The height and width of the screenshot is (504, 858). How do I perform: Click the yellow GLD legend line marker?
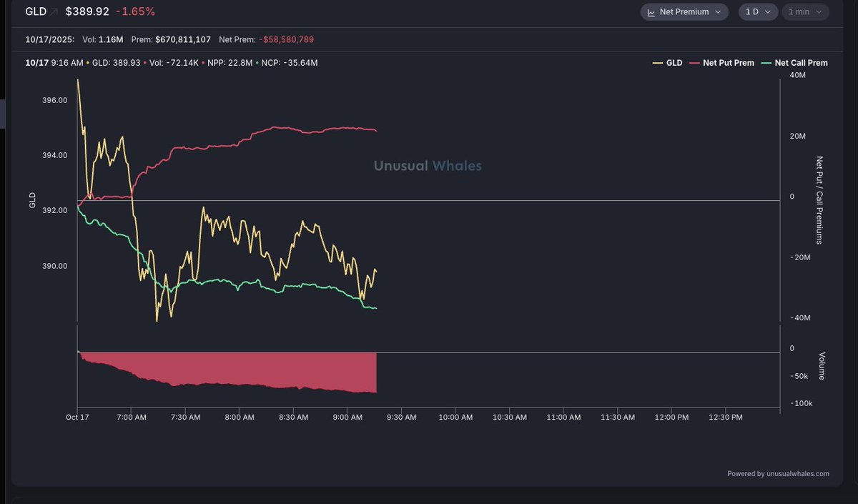[x=658, y=63]
